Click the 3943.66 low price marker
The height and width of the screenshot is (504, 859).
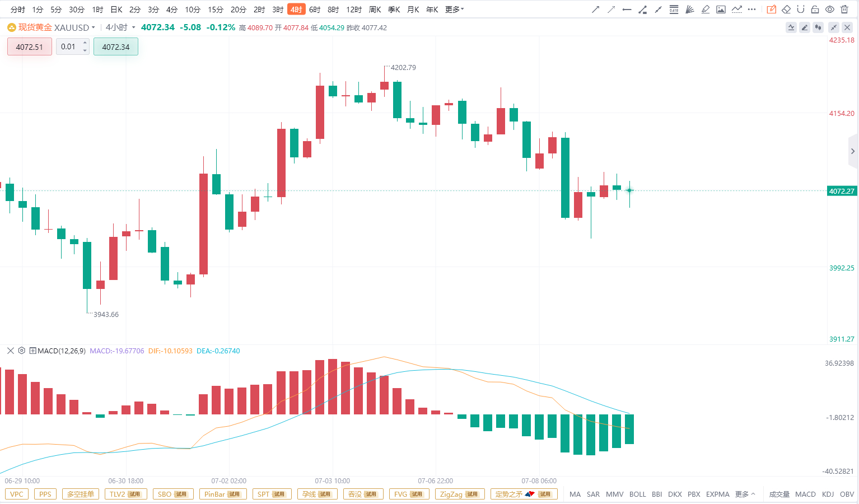(x=106, y=314)
